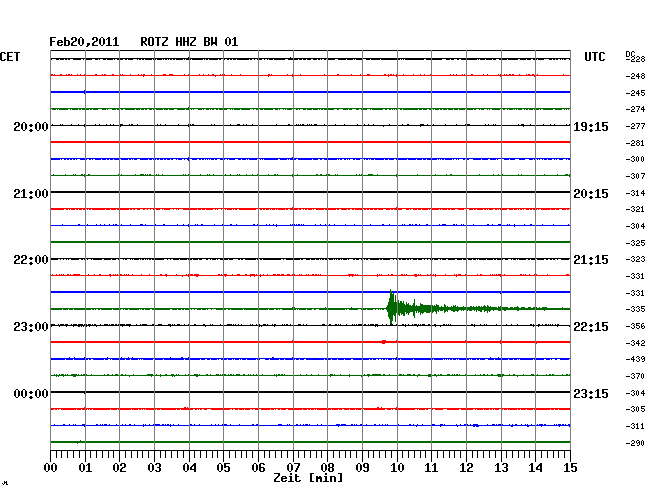Click the "23:15" UTC time label
650x494 pixels.
tap(591, 393)
